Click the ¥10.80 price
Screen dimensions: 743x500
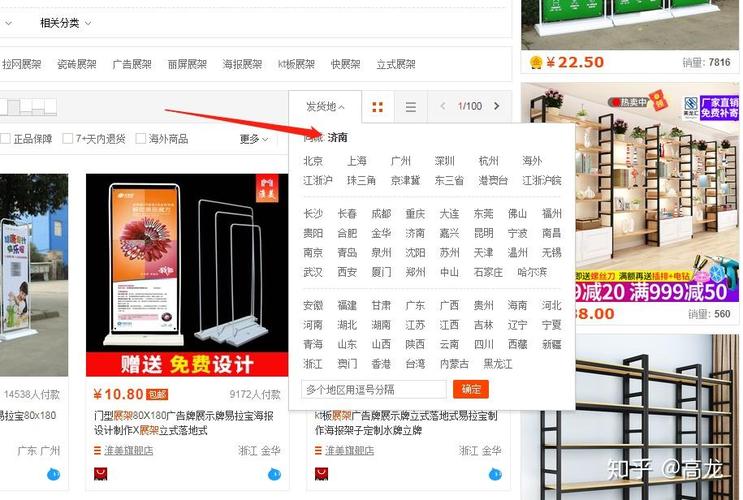[118, 394]
